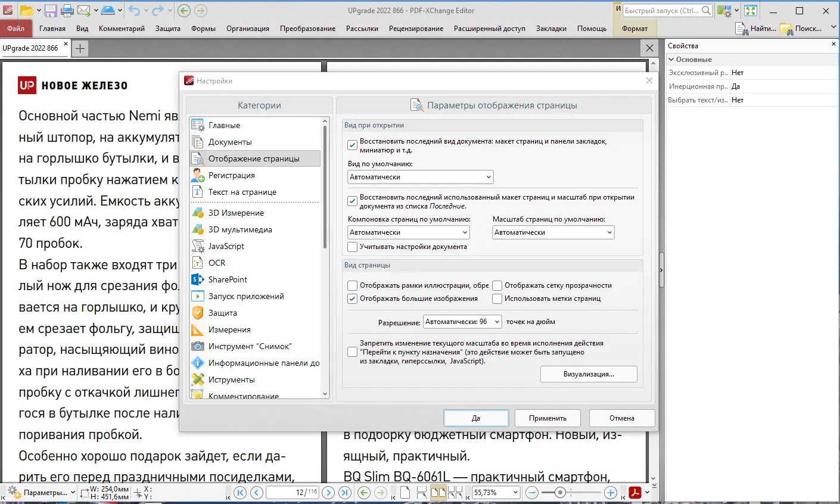Select continuous page layout icon
840x504 pixels.
pyautogui.click(x=422, y=493)
